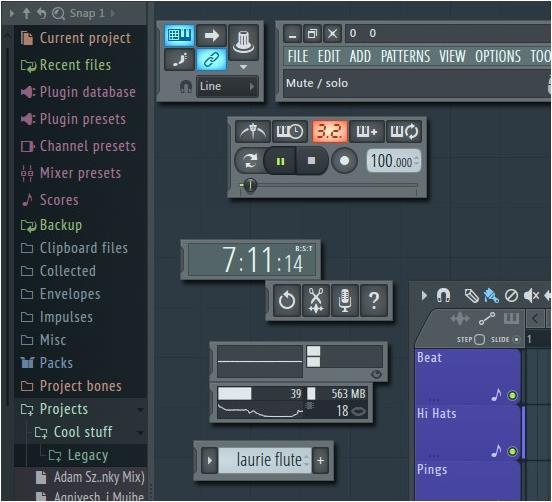
Task: Collapse the Projects folder arrow
Action: tap(140, 410)
